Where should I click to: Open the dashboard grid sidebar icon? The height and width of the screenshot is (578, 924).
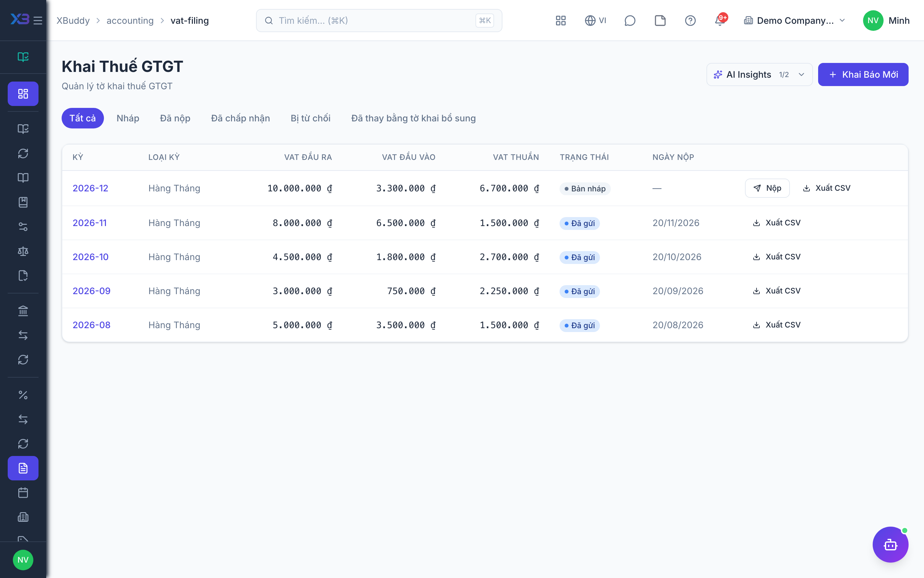click(x=23, y=94)
